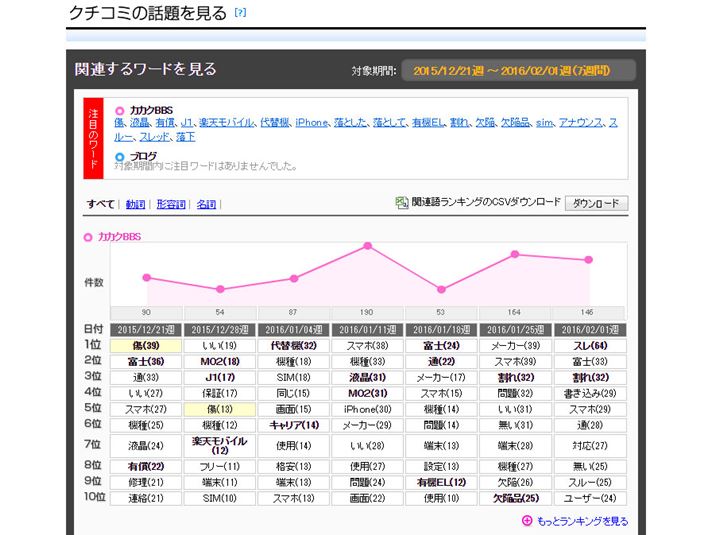The width and height of the screenshot is (715, 535).
Task: Click the iPhone attention word link
Action: 311,122
